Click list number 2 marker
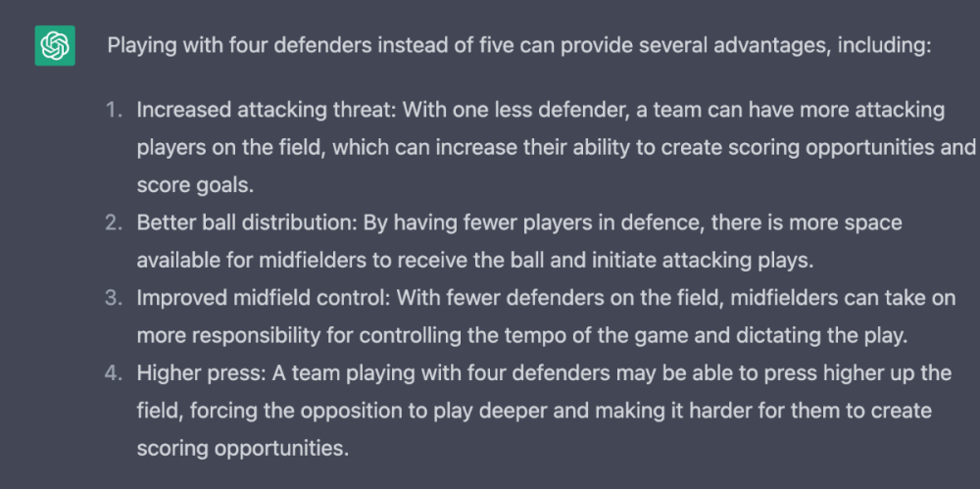 (x=115, y=223)
